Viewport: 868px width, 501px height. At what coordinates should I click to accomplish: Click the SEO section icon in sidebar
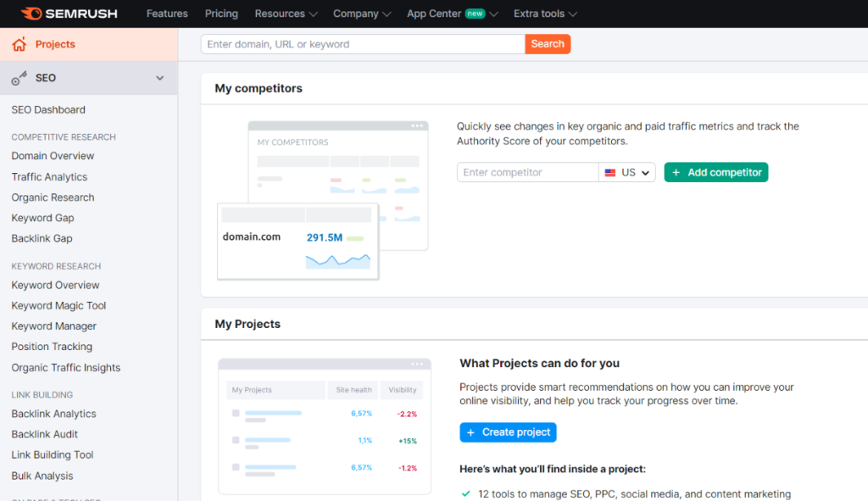click(19, 77)
